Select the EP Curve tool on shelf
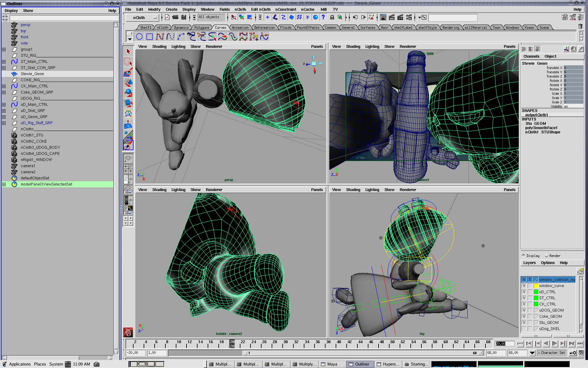 (x=160, y=37)
